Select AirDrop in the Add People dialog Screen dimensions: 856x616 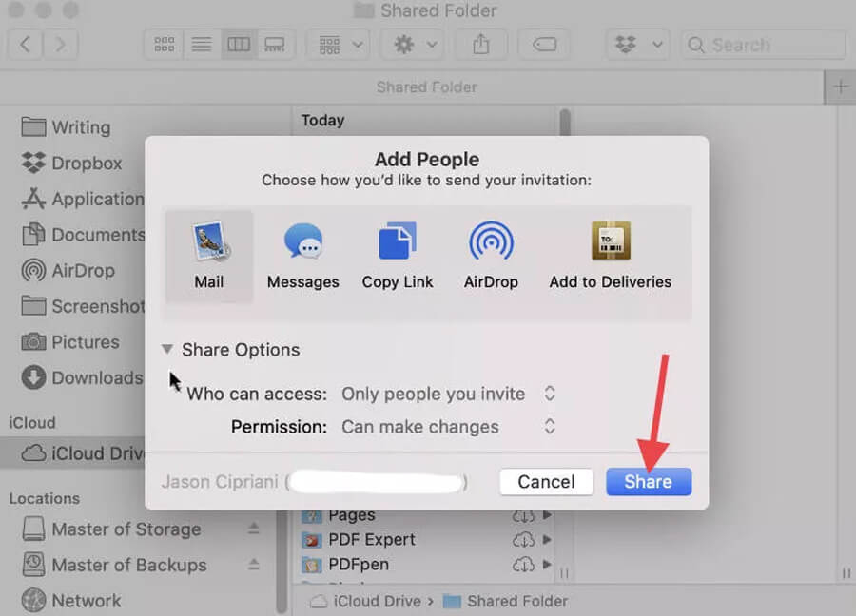(491, 255)
